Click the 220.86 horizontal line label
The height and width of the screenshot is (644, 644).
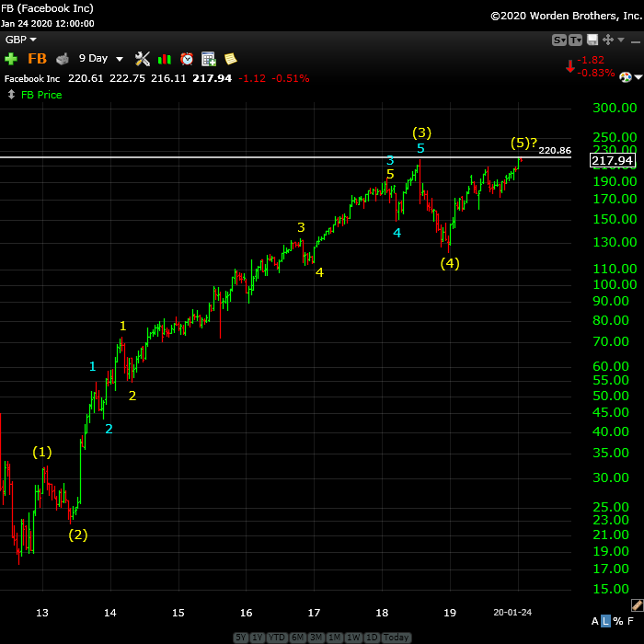click(x=555, y=151)
